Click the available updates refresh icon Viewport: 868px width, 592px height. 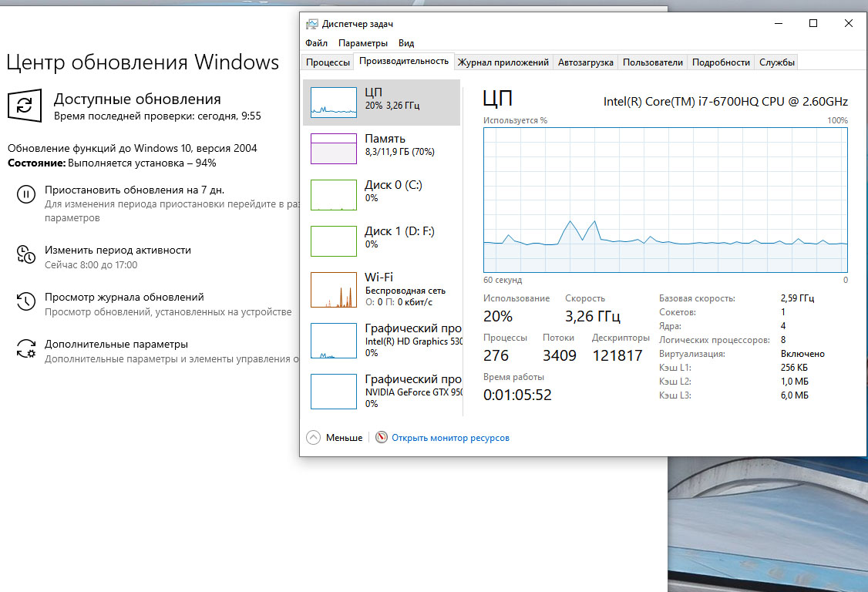point(25,106)
